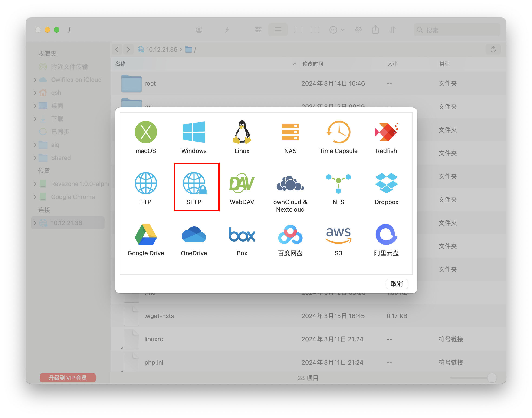The width and height of the screenshot is (532, 418).
Task: Toggle the sidebar panel view
Action: click(x=298, y=30)
